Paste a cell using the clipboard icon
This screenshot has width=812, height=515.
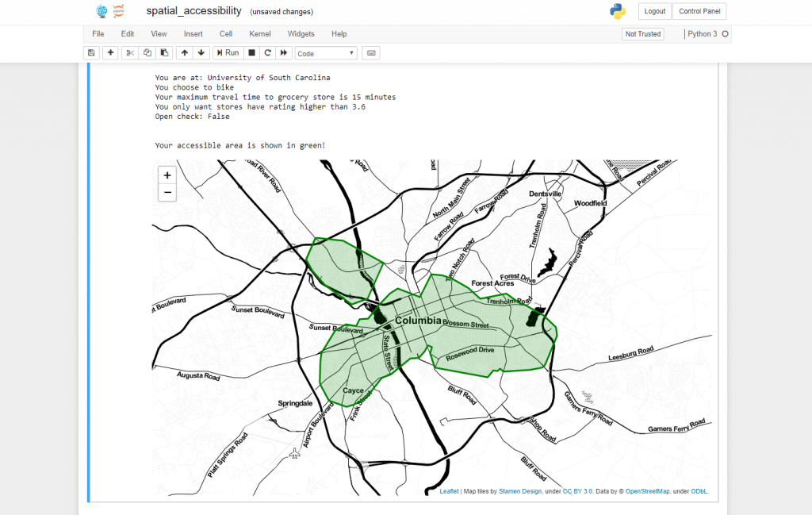(x=164, y=52)
